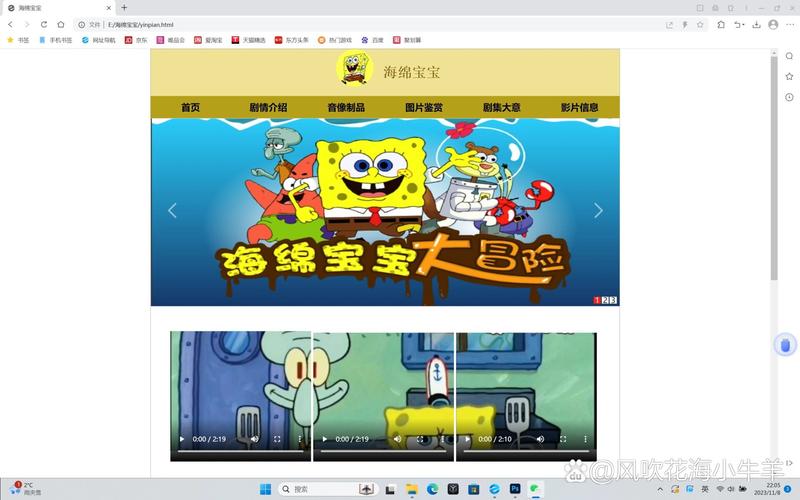Toggle fullscreen on the left video
The width and height of the screenshot is (800, 500).
pos(277,439)
